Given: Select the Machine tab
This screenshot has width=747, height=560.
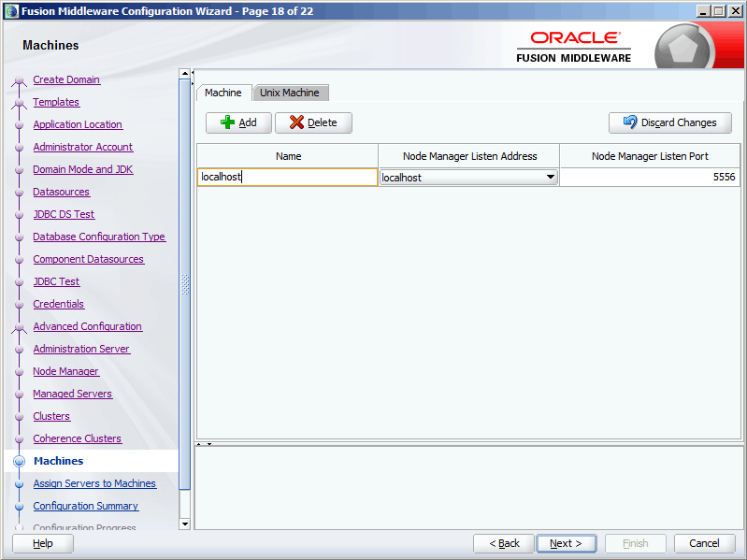Looking at the screenshot, I should point(223,93).
